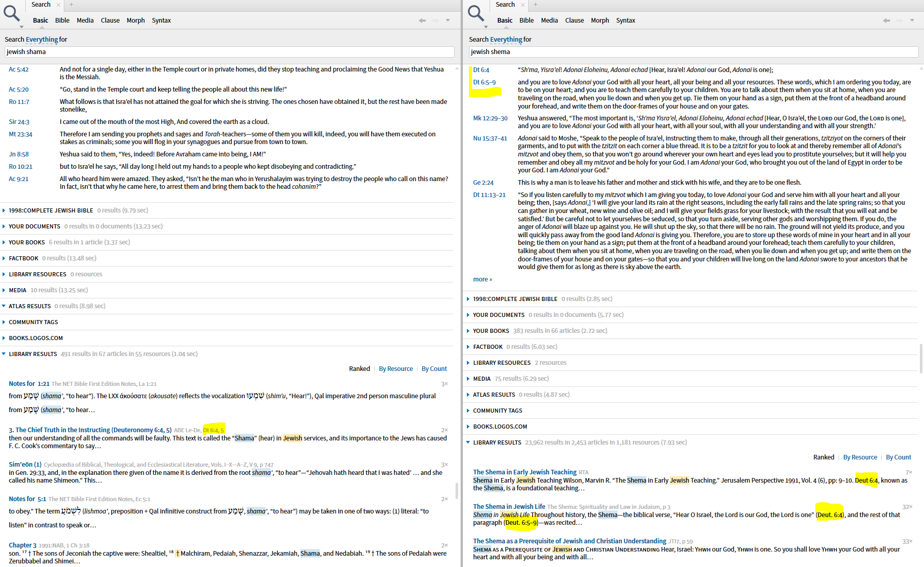This screenshot has height=567, width=924.
Task: Select Syntax search in the right panel
Action: click(x=626, y=21)
